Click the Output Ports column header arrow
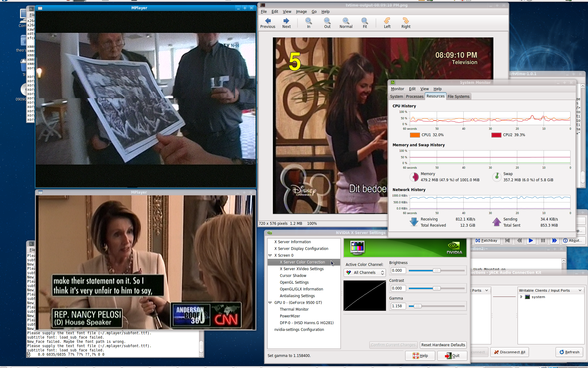 [x=487, y=290]
